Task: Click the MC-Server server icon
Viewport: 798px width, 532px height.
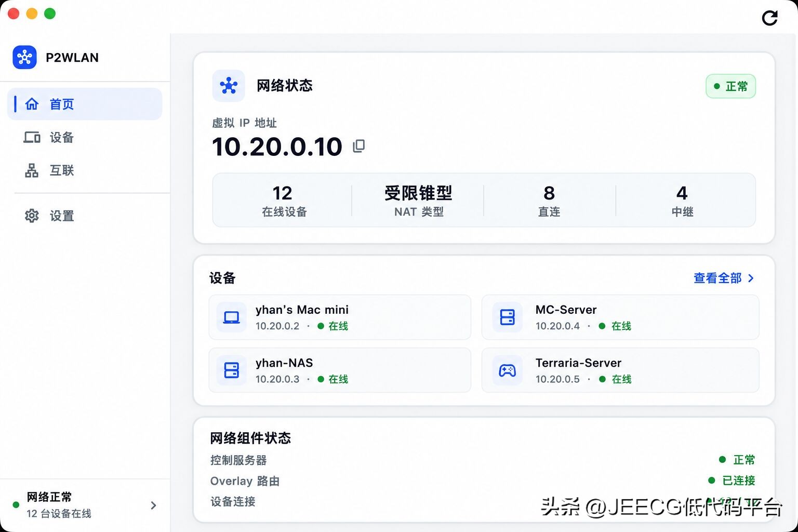Action: (507, 317)
